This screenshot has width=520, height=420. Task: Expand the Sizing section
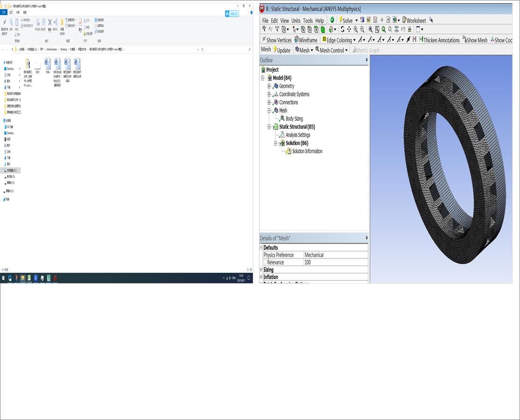pos(261,270)
